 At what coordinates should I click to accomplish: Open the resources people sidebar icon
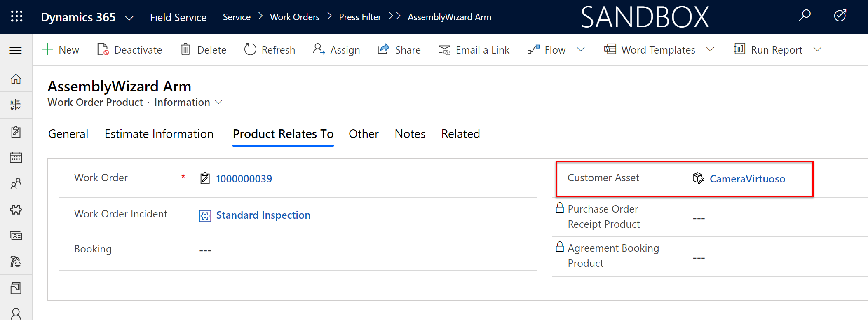click(x=16, y=184)
